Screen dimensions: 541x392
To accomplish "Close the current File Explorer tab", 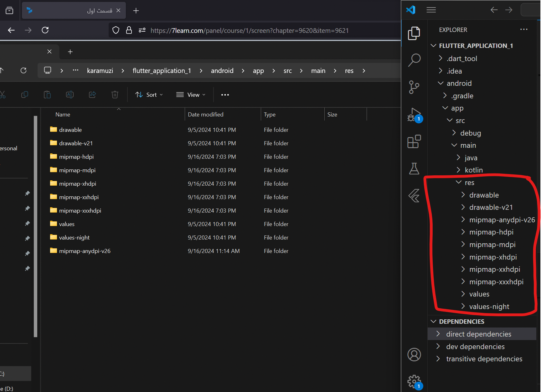I will pyautogui.click(x=49, y=51).
